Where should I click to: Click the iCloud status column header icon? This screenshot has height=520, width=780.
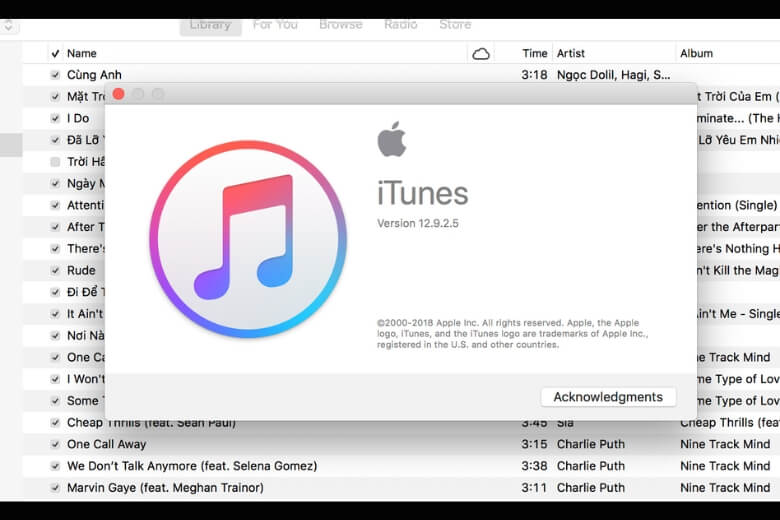pyautogui.click(x=481, y=54)
